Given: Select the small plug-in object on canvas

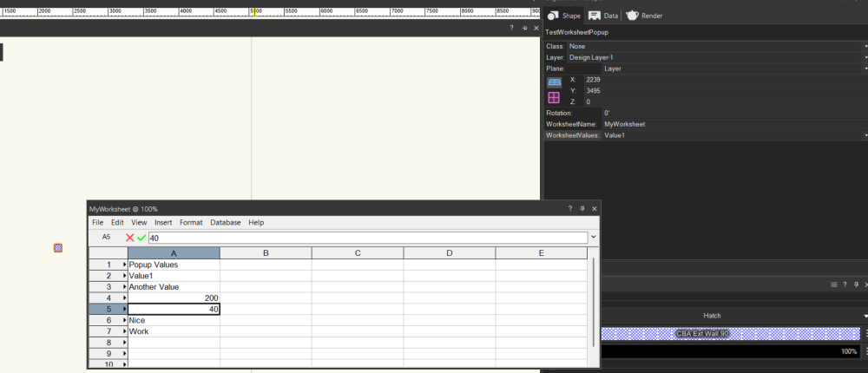Looking at the screenshot, I should [58, 248].
